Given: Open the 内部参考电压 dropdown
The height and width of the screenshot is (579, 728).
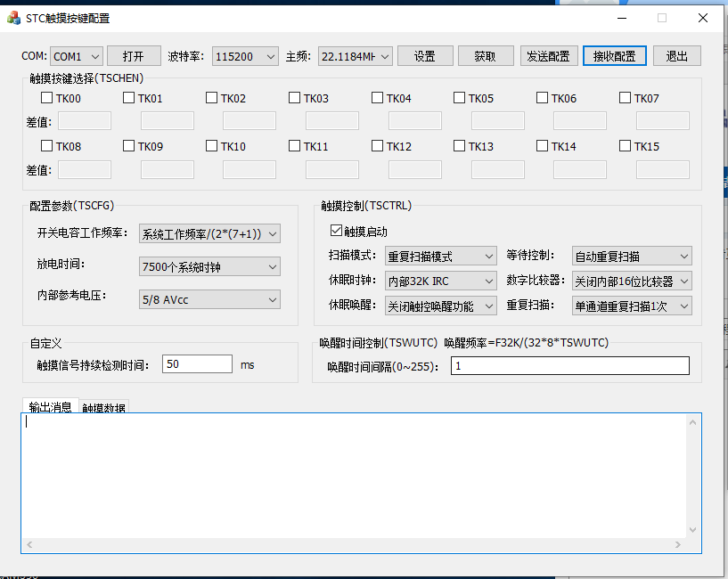Looking at the screenshot, I should pyautogui.click(x=209, y=300).
